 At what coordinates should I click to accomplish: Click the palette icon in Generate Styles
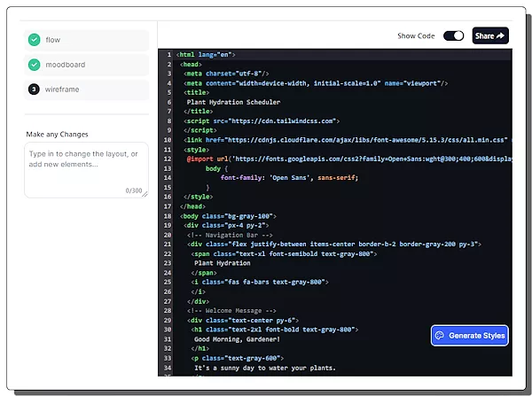[439, 336]
